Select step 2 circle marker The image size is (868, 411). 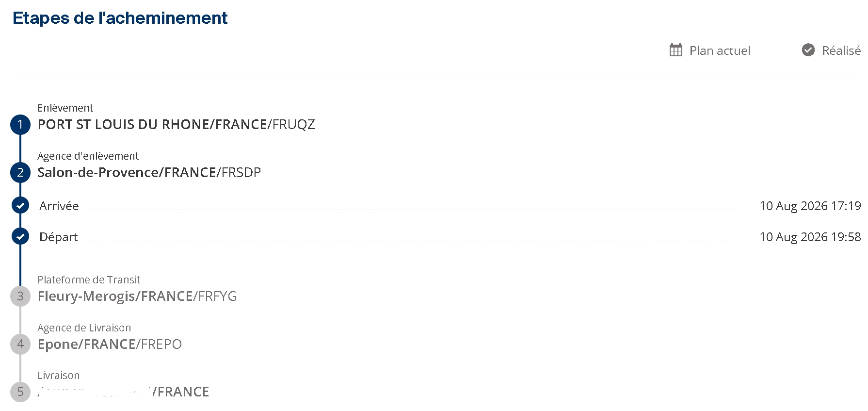(20, 172)
